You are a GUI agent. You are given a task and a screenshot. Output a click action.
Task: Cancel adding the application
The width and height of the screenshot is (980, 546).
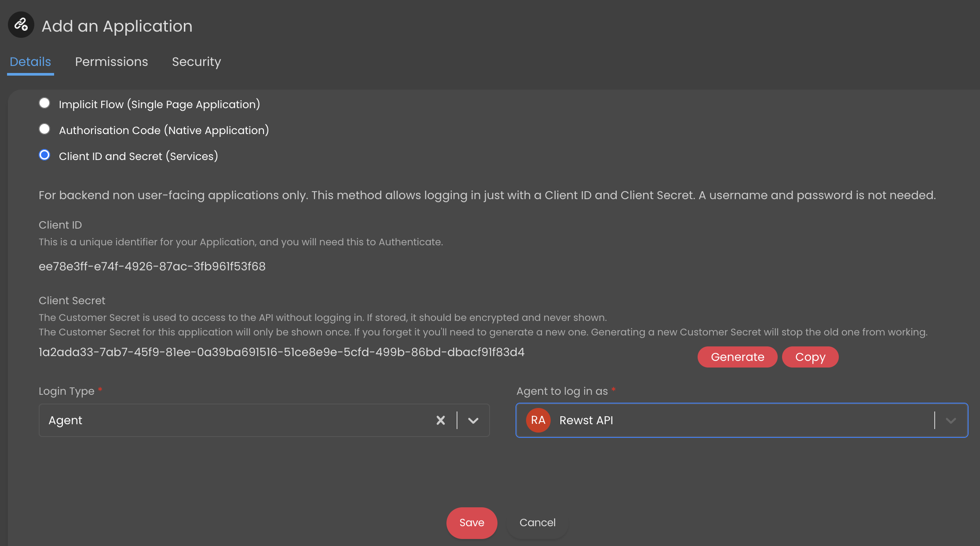pyautogui.click(x=537, y=523)
